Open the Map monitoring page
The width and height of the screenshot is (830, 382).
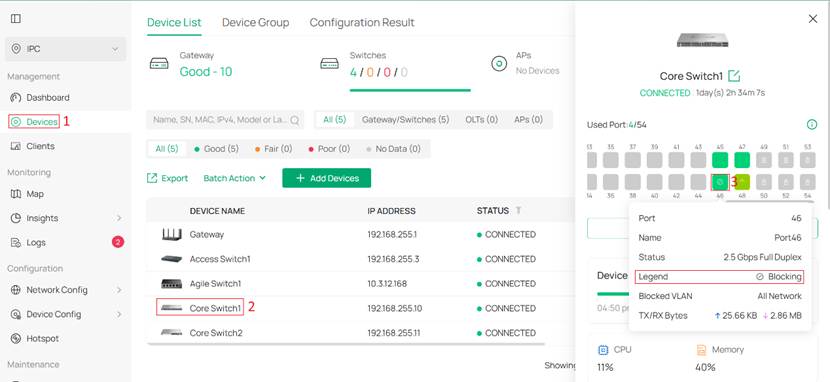pos(35,194)
